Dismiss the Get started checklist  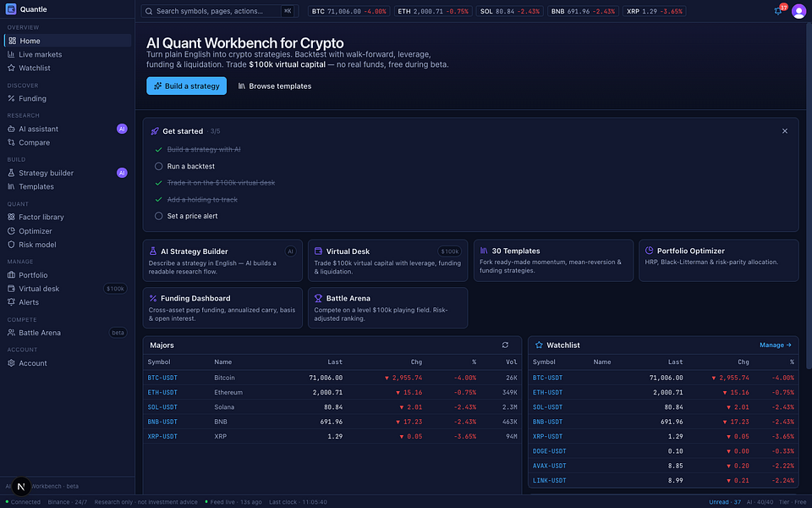click(x=785, y=131)
